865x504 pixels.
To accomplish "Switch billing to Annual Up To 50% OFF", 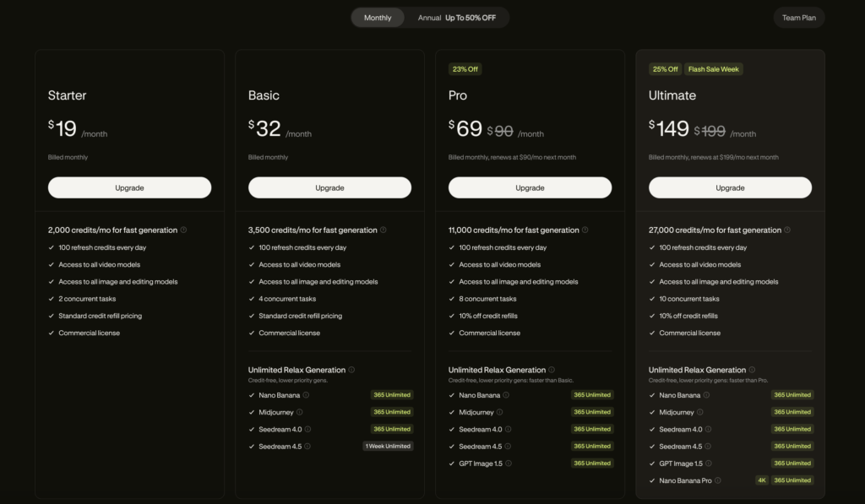I will [457, 18].
